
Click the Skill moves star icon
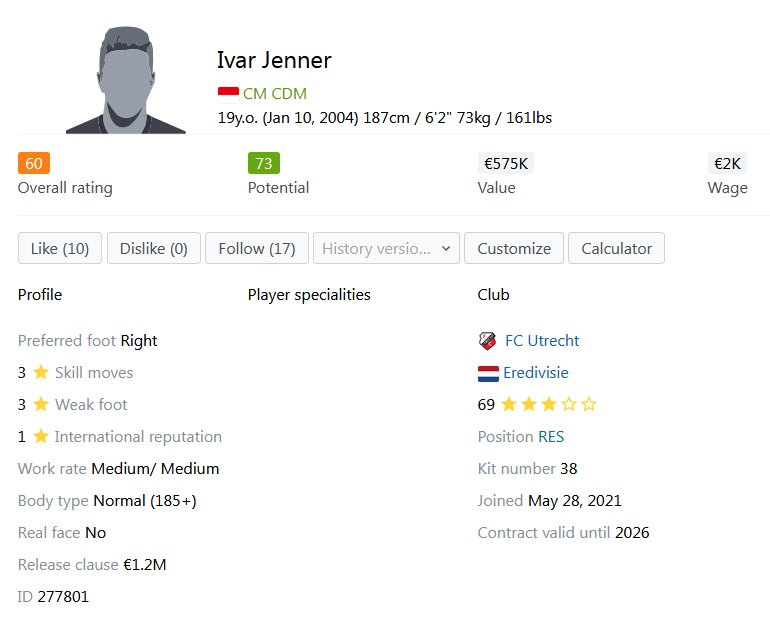coord(41,373)
